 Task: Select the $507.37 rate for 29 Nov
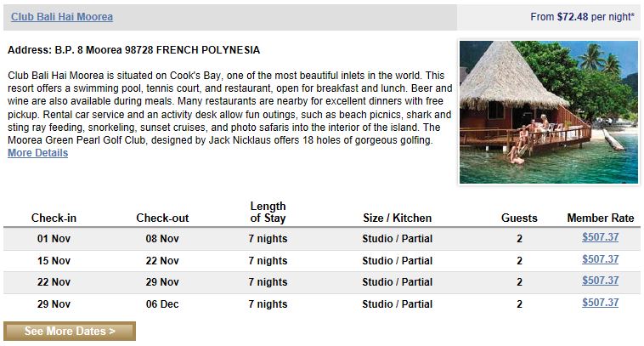(x=600, y=303)
